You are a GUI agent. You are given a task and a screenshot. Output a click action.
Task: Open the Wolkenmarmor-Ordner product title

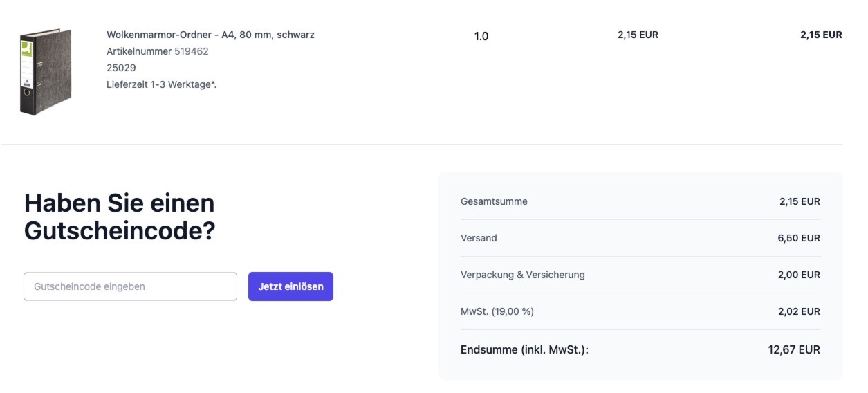[x=210, y=35]
